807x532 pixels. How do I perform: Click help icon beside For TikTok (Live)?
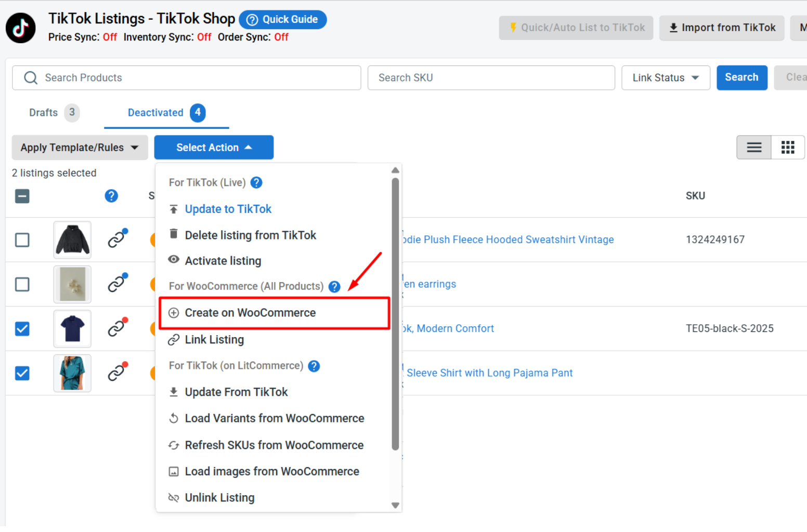(x=256, y=182)
